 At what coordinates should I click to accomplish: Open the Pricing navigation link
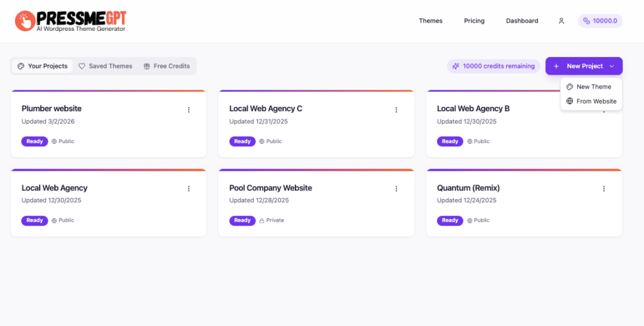tap(474, 21)
